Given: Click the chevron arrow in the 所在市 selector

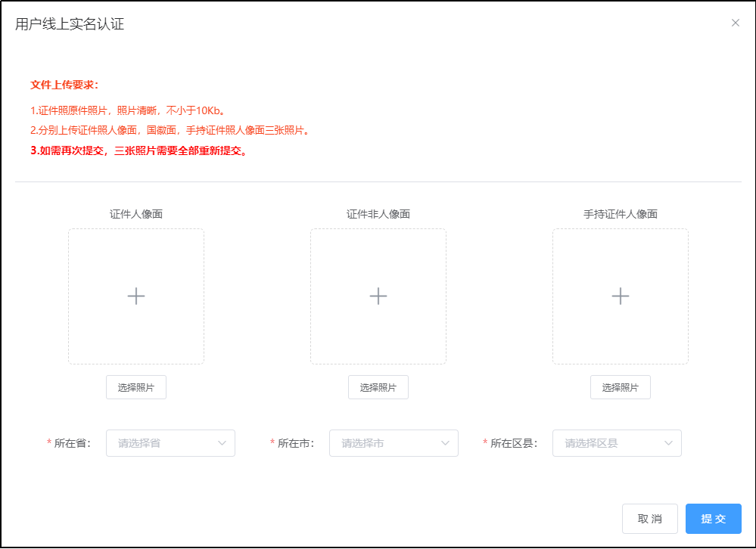Looking at the screenshot, I should [x=446, y=443].
